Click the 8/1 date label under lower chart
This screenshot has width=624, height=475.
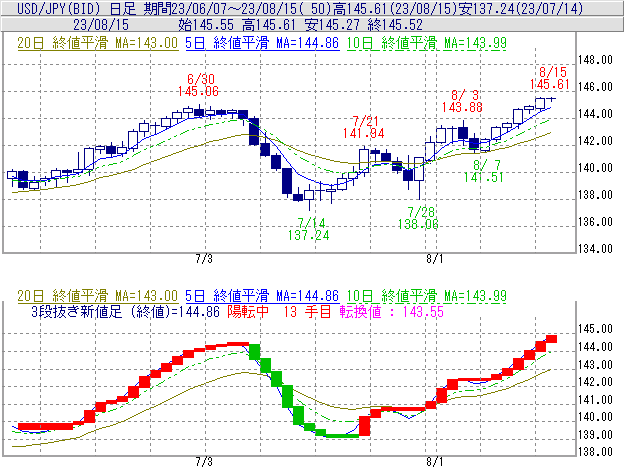(x=435, y=462)
